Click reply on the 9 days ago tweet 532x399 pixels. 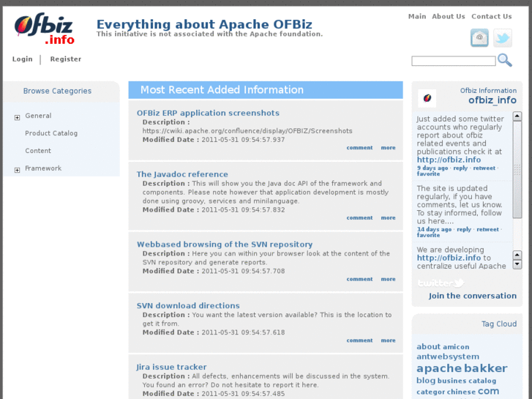pos(460,168)
